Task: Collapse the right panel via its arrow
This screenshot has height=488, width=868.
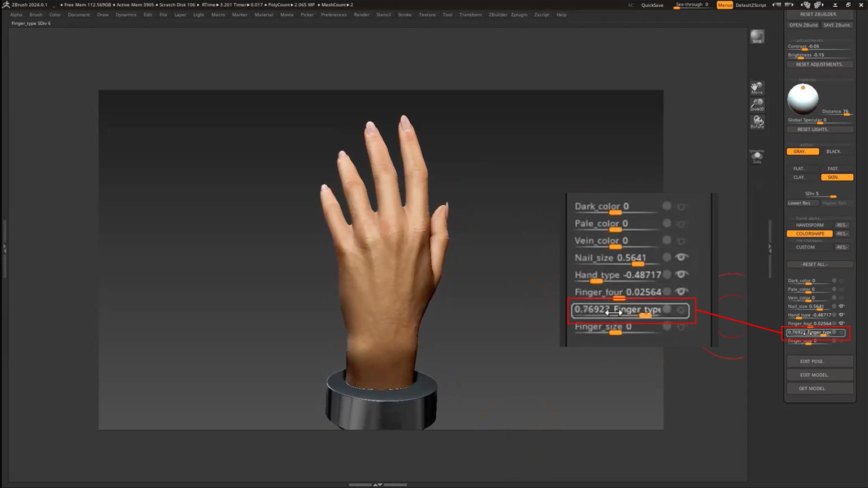Action: 770,247
